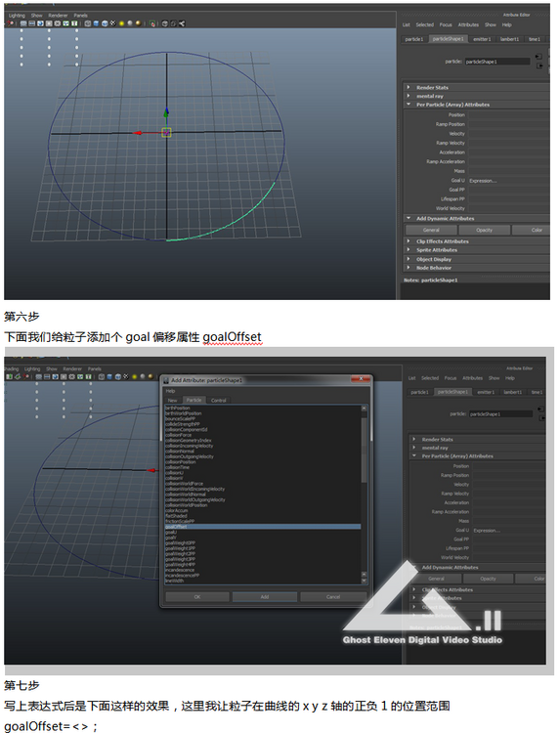Toggle shadows grey sphere icon in first screenshot
Screen dimensions: 560x733
tap(130, 23)
